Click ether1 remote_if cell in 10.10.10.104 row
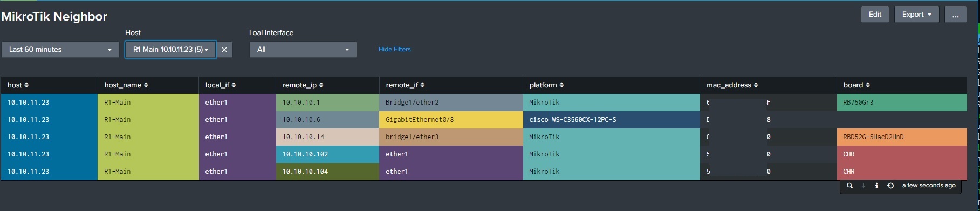Screen dimensions: 980x211 451,172
